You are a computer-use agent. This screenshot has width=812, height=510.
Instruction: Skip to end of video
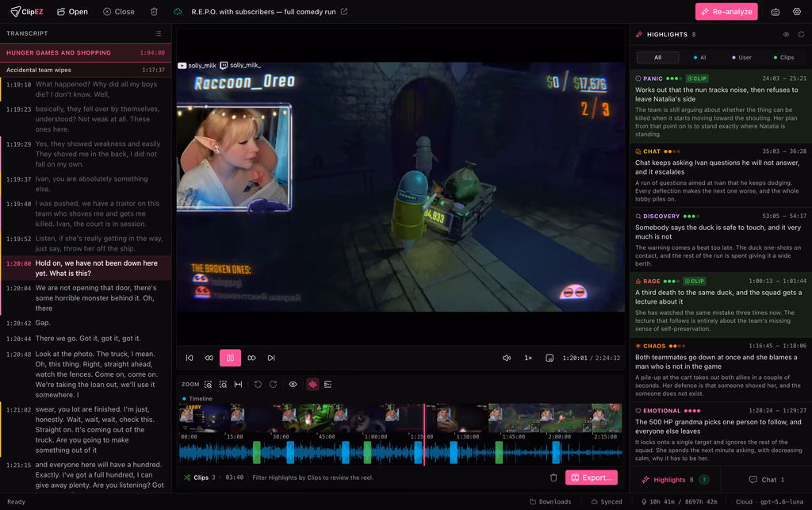271,358
